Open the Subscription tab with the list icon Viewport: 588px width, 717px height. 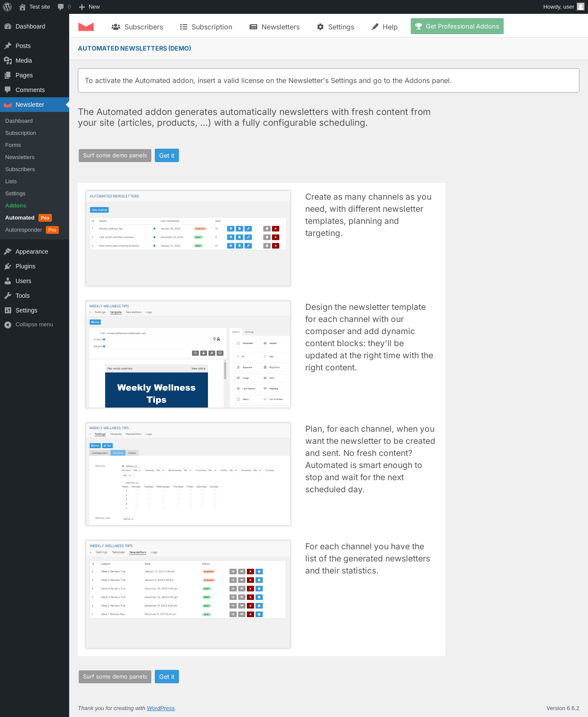coord(206,27)
